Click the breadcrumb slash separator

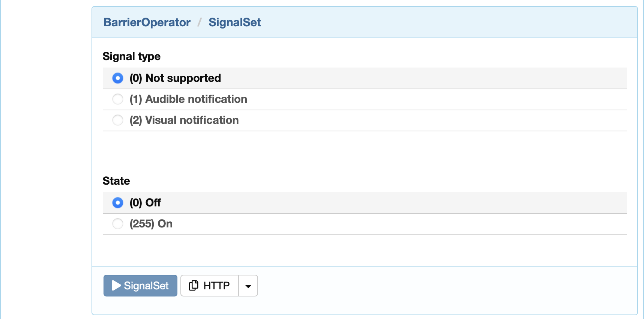click(x=200, y=22)
